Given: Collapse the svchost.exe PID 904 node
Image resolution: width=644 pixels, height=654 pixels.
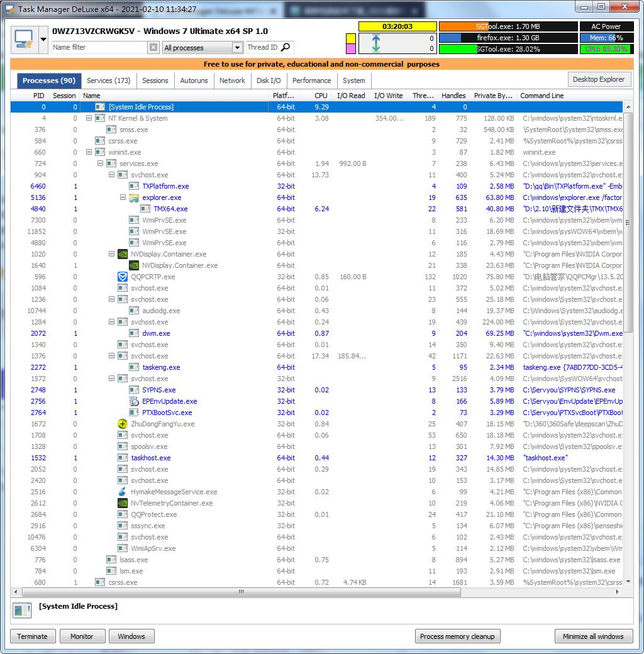Looking at the screenshot, I should point(111,175).
